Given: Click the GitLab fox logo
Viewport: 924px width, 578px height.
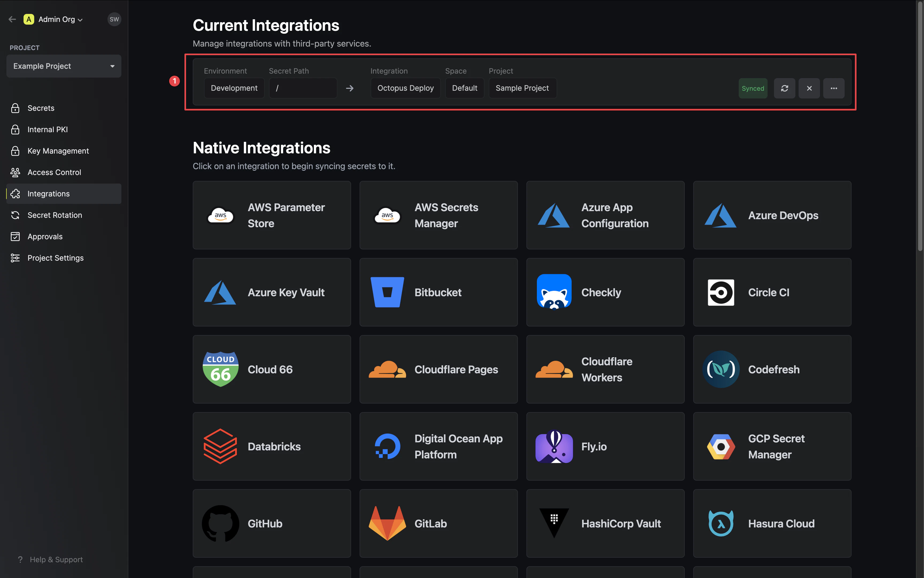Looking at the screenshot, I should 387,523.
